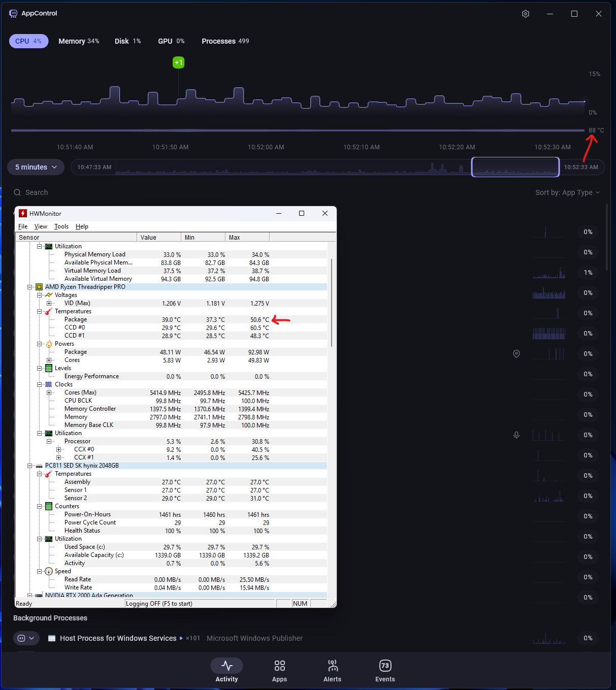This screenshot has width=616, height=690.
Task: Toggle the background process group view button
Action: click(x=26, y=638)
